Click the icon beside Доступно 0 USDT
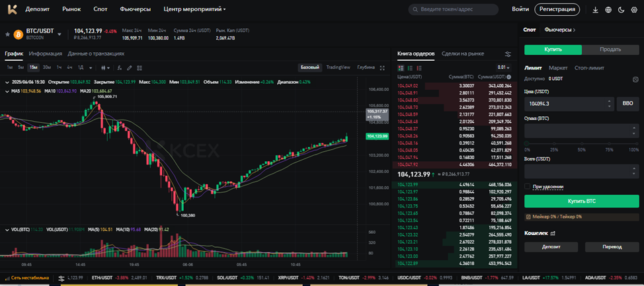This screenshot has height=286, width=644. 636,79
